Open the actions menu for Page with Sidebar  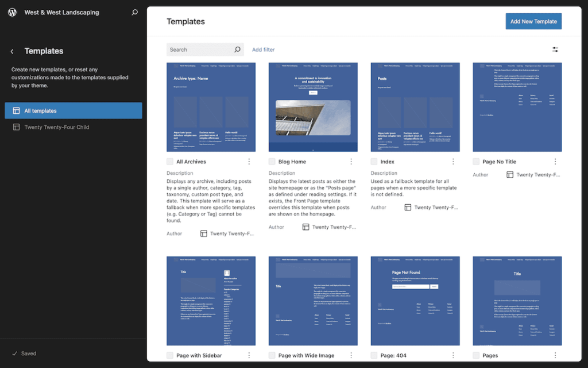[249, 355]
